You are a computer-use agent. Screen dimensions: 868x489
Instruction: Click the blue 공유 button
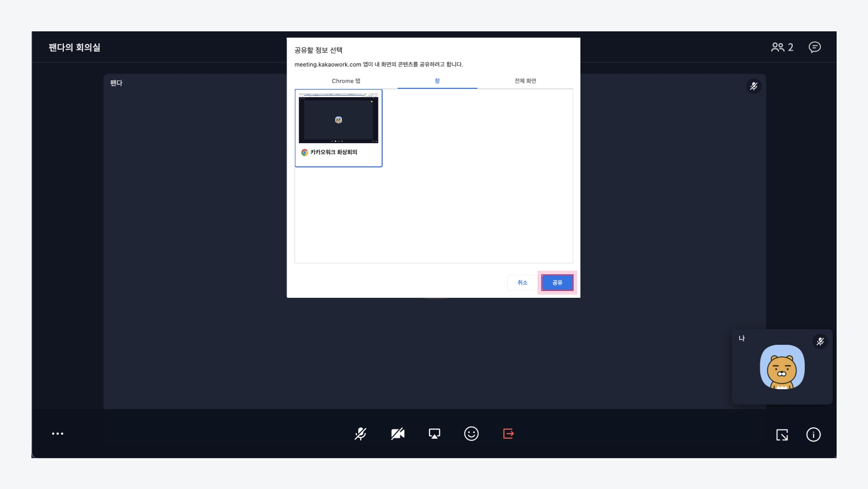pyautogui.click(x=557, y=283)
